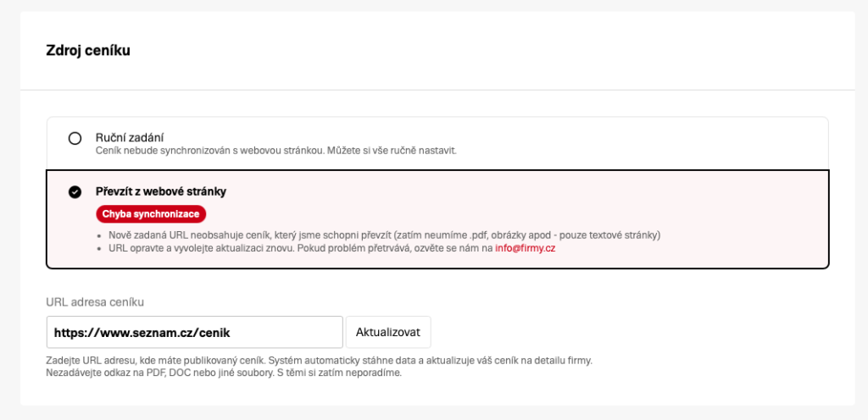868x420 pixels.
Task: Click the red "Chyba synchronizace" error badge
Action: click(152, 213)
